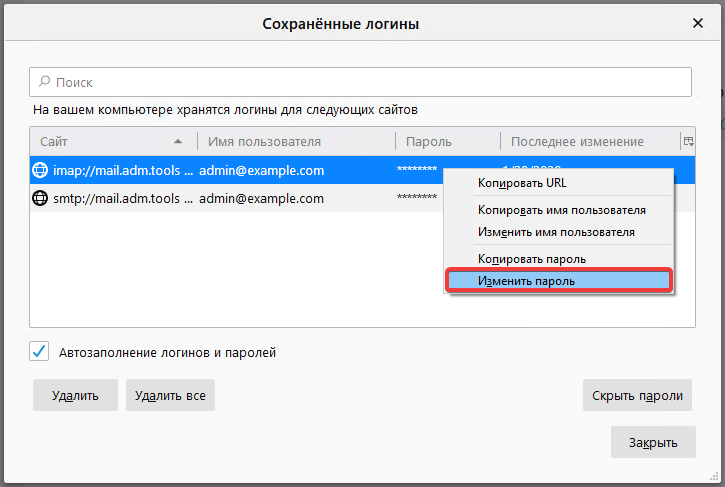Click the magnifier icon in the search field
The height and width of the screenshot is (487, 725).
[44, 82]
